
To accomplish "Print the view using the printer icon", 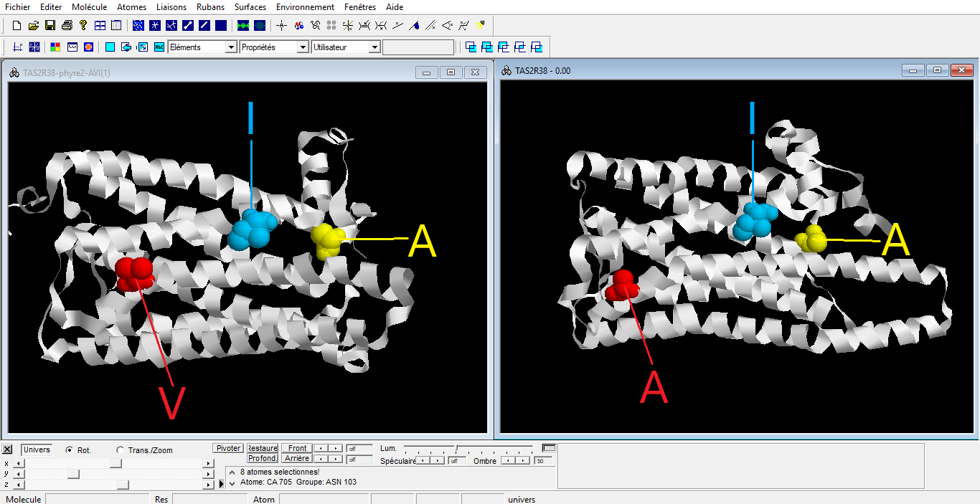I will click(67, 26).
